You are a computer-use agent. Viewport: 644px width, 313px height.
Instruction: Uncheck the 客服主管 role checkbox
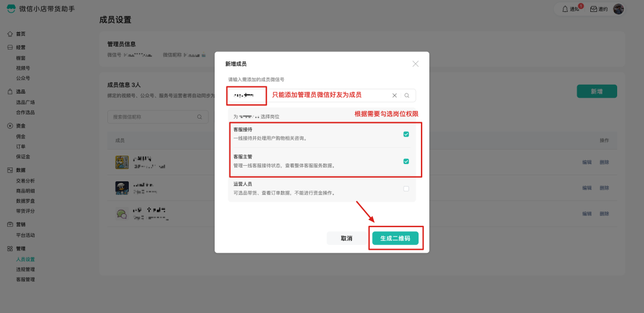click(406, 162)
